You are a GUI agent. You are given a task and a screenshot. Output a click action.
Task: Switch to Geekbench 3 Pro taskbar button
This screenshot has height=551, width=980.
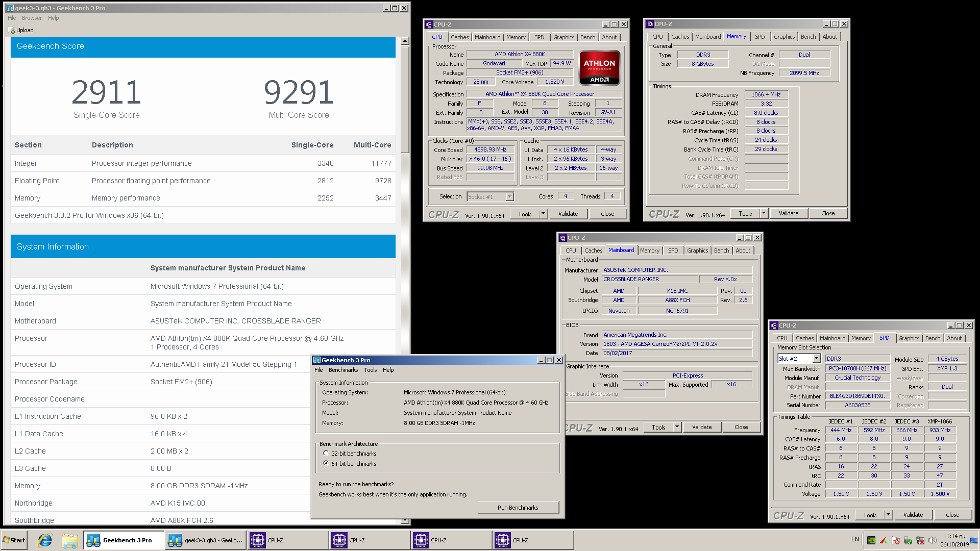click(124, 540)
